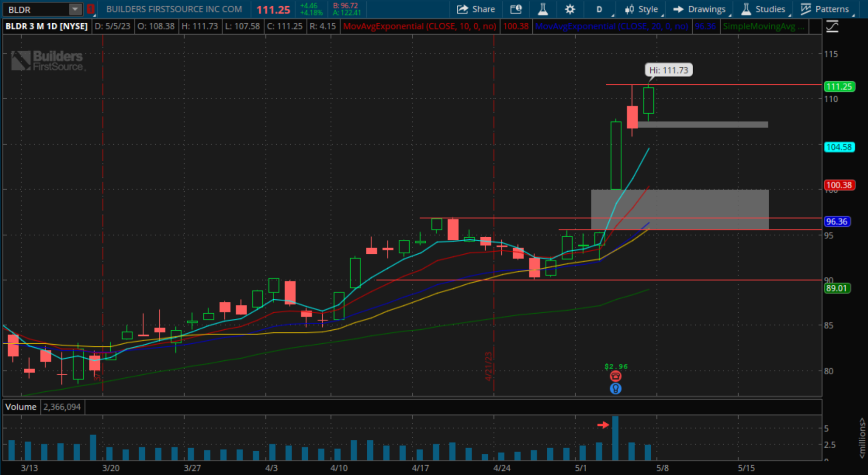Click the small gray rectangle near 107
This screenshot has width=868, height=475.
coord(702,125)
